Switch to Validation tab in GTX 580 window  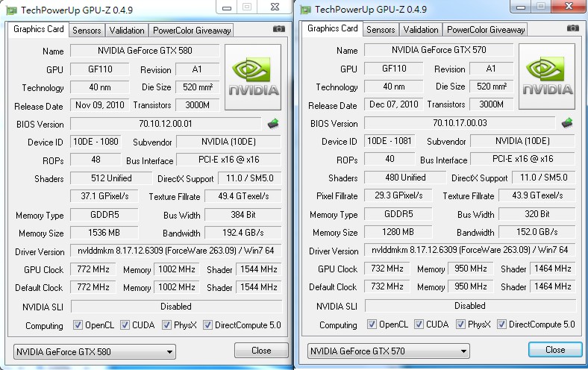[127, 31]
